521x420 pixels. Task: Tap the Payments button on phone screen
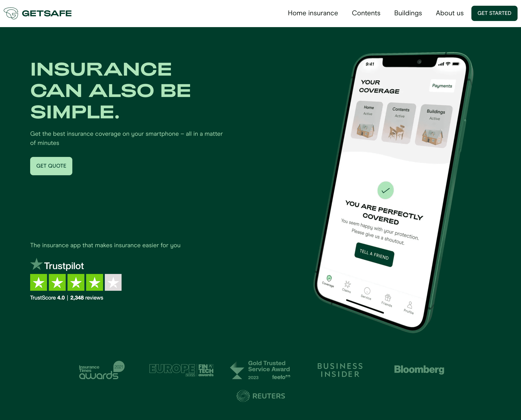click(x=442, y=86)
